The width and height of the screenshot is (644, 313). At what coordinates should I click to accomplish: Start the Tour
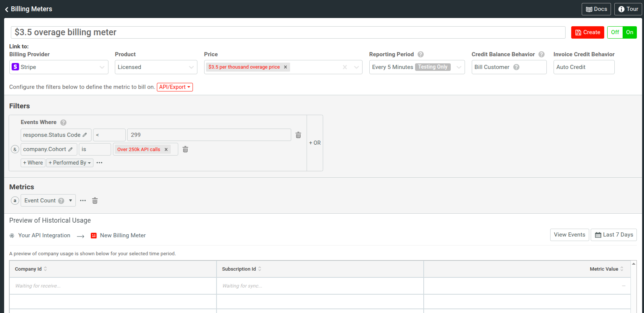[628, 9]
